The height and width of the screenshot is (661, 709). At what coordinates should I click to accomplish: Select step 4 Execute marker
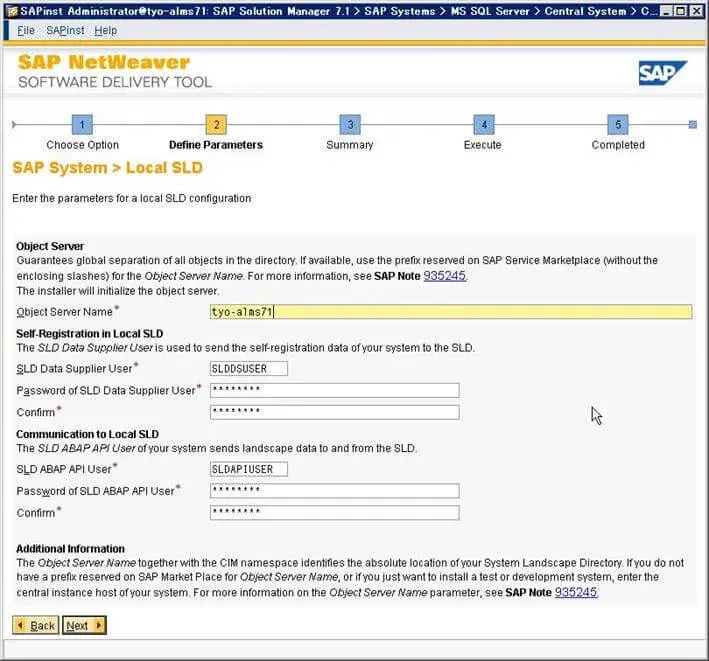pos(484,124)
